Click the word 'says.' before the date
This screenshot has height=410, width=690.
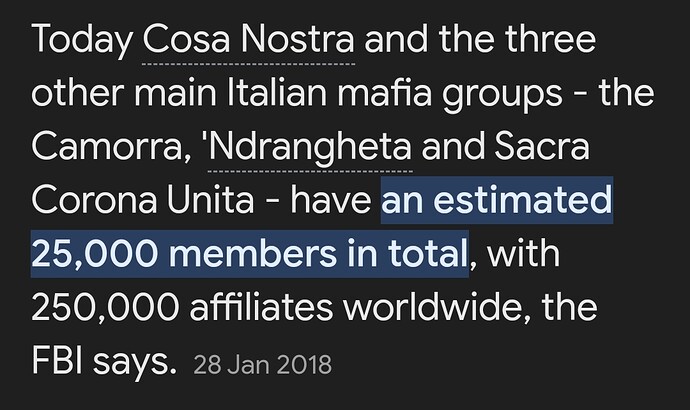[134, 364]
